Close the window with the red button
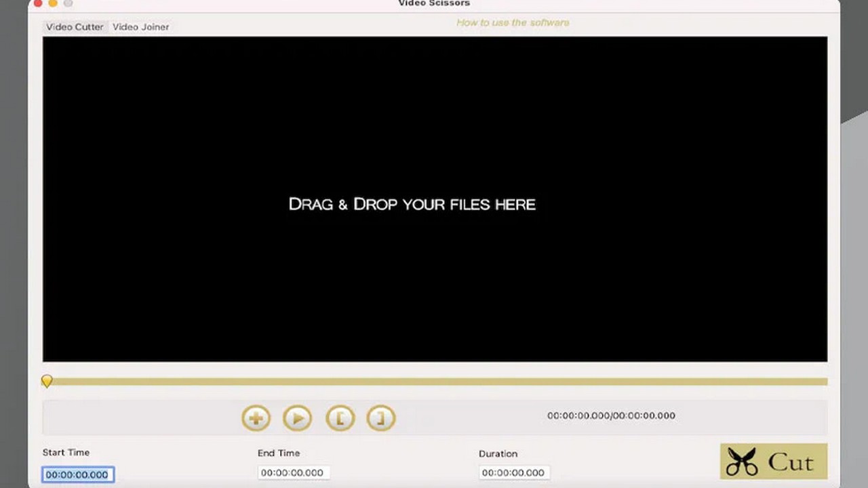 coord(38,3)
